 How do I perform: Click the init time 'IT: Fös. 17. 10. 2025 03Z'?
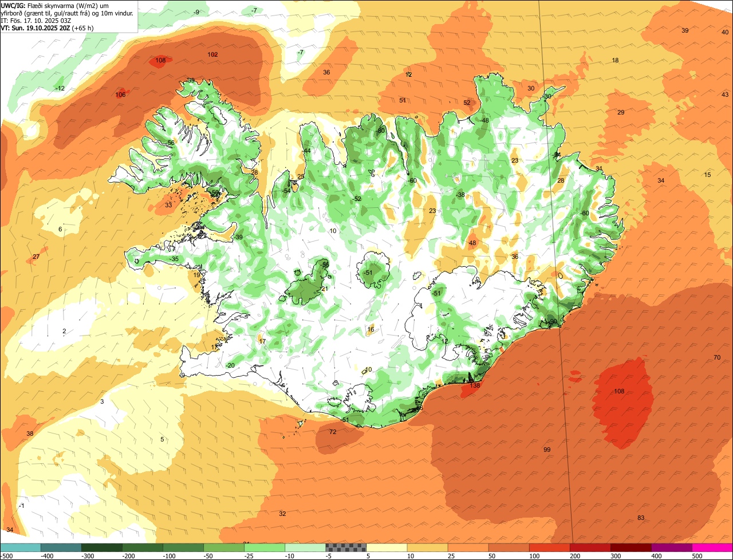(x=36, y=20)
